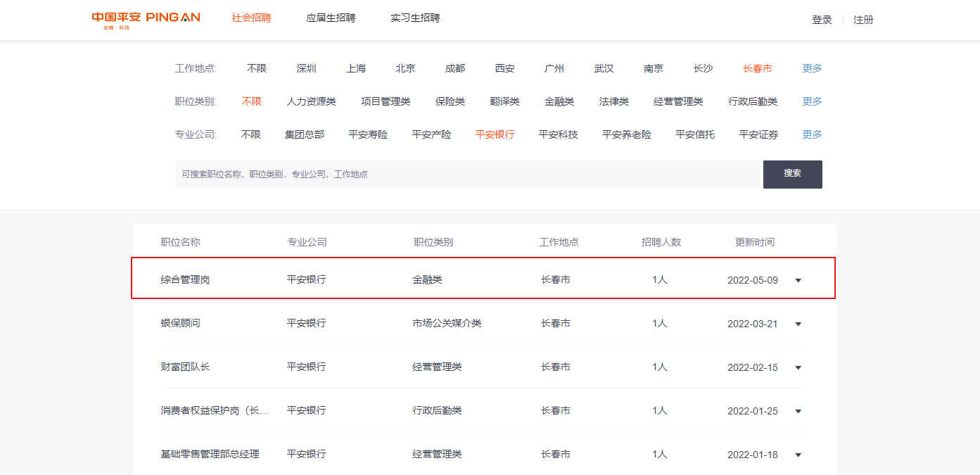The image size is (980, 475).
Task: Open the 财富团队长 job title
Action: click(x=185, y=367)
